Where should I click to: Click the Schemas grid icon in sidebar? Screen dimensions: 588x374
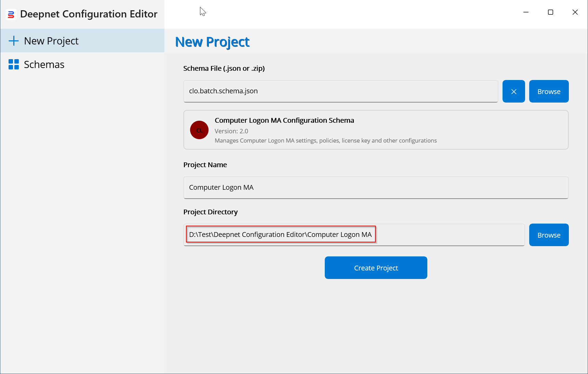click(14, 64)
